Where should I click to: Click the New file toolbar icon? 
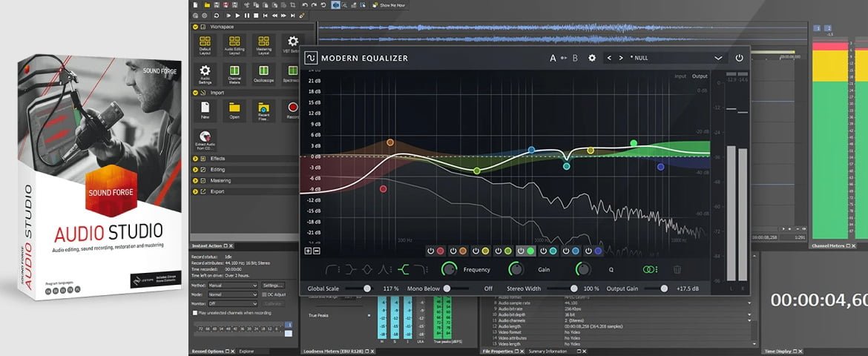coord(195,5)
